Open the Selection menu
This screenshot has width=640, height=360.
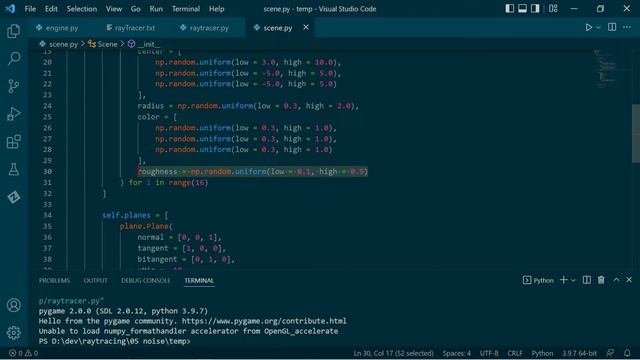coord(82,9)
